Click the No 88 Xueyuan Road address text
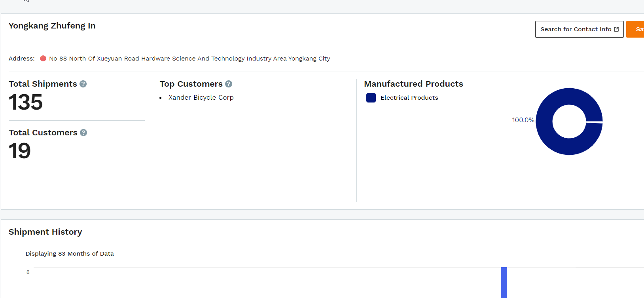Viewport: 644px width, 298px height. (189, 59)
